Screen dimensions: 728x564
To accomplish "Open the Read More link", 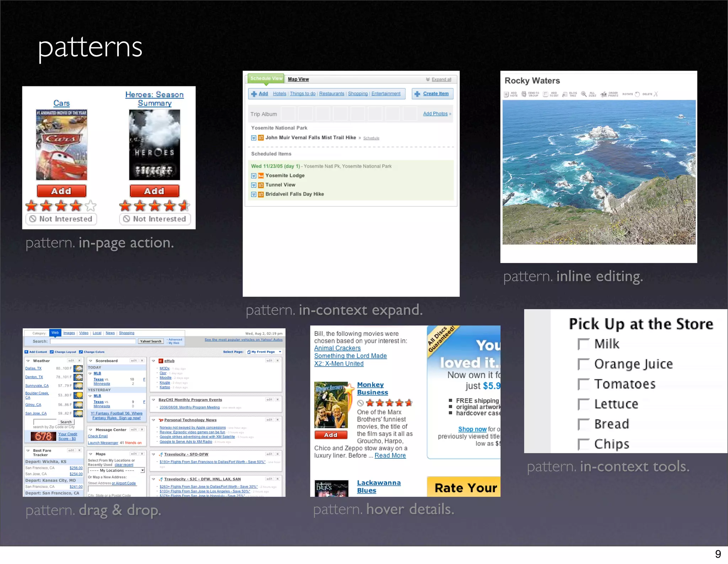I will pos(390,456).
